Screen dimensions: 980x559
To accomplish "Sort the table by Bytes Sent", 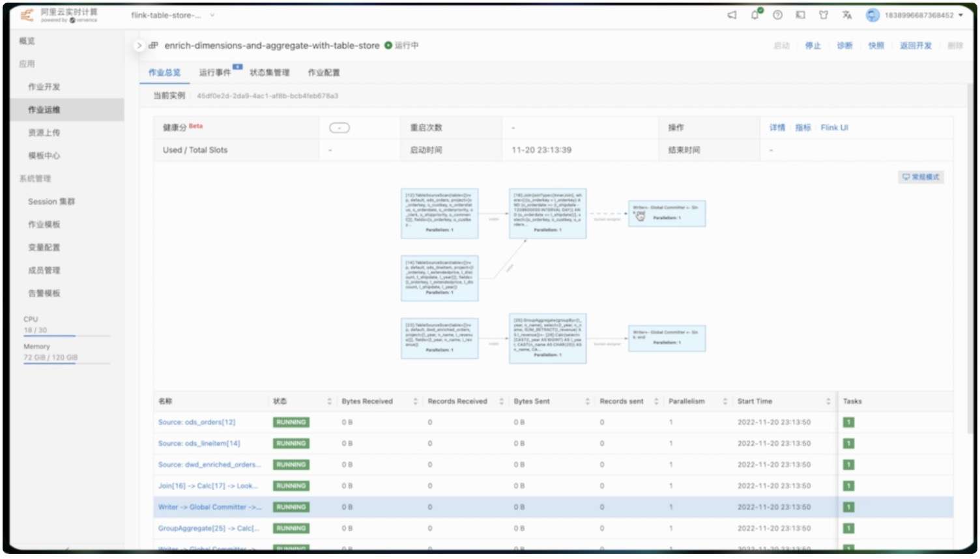I will [587, 401].
